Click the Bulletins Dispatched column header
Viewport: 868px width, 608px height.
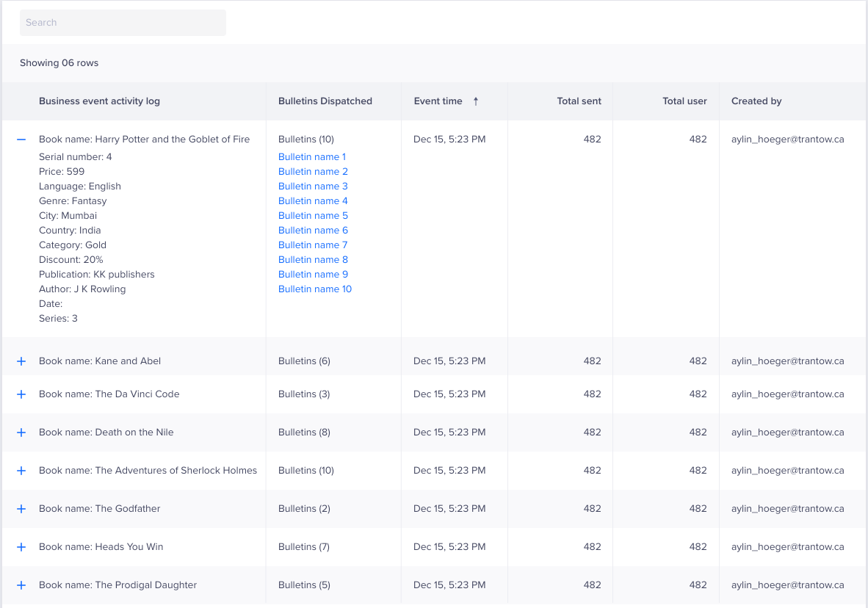point(325,101)
